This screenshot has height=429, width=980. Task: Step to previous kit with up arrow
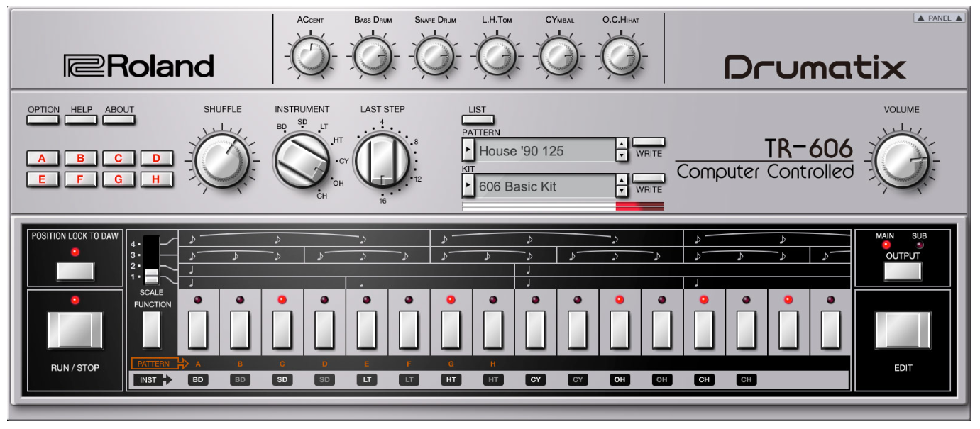(x=622, y=180)
